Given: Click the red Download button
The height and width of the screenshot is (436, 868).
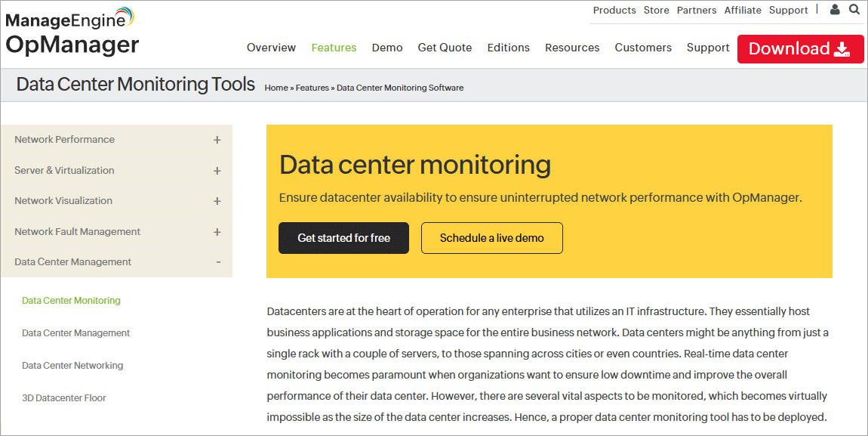Looking at the screenshot, I should [x=800, y=48].
